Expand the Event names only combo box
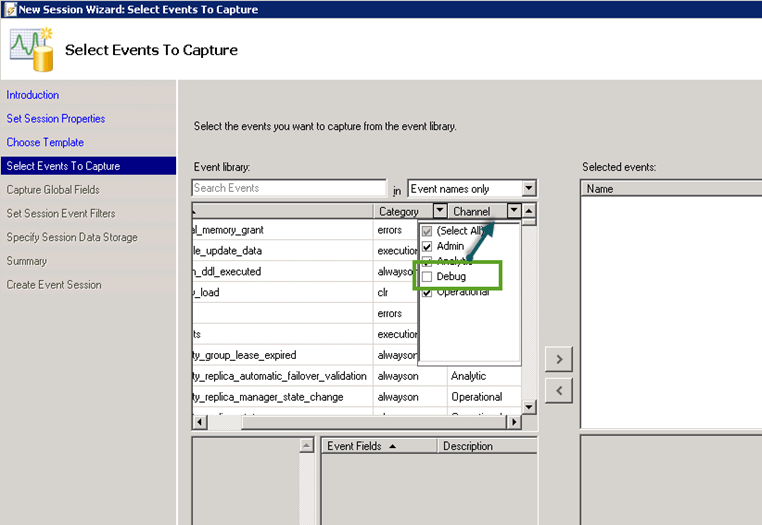The image size is (762, 525). point(529,188)
